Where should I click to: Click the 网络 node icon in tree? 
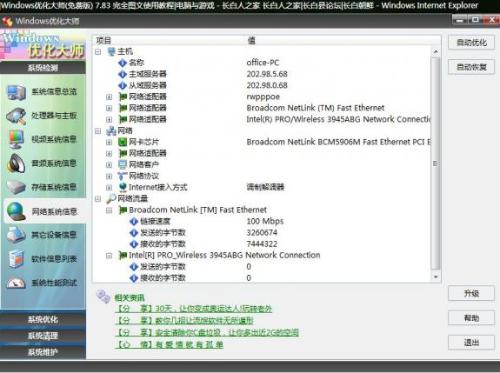point(111,131)
